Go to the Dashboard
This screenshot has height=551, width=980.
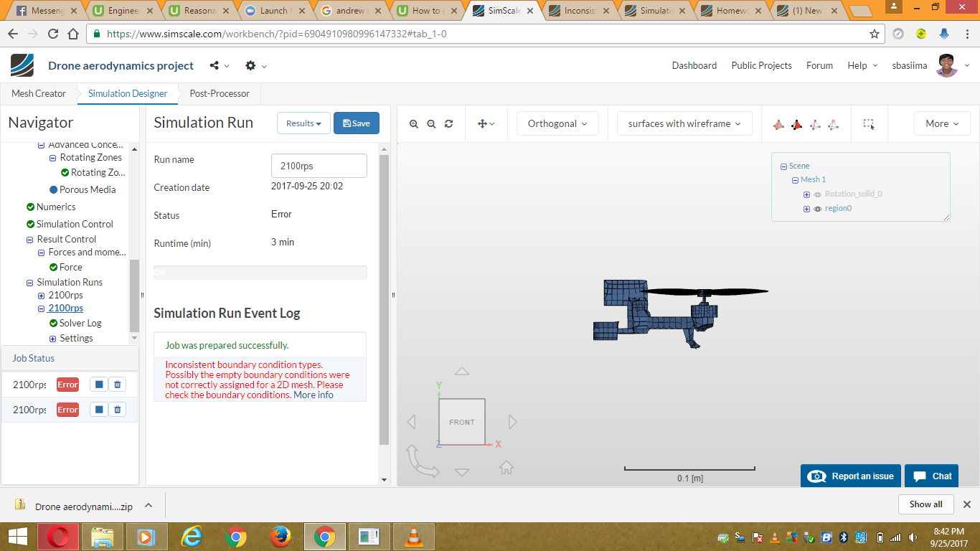[694, 65]
